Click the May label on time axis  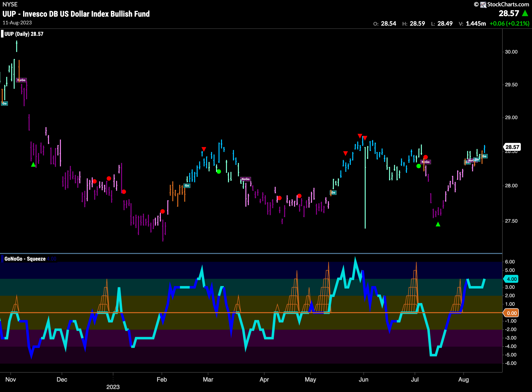pos(310,379)
